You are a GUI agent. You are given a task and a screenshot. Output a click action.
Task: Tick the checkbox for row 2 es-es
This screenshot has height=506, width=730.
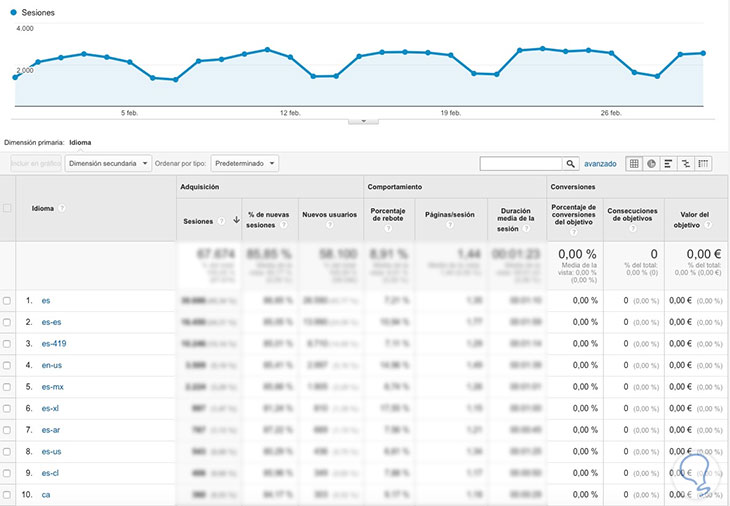point(7,322)
